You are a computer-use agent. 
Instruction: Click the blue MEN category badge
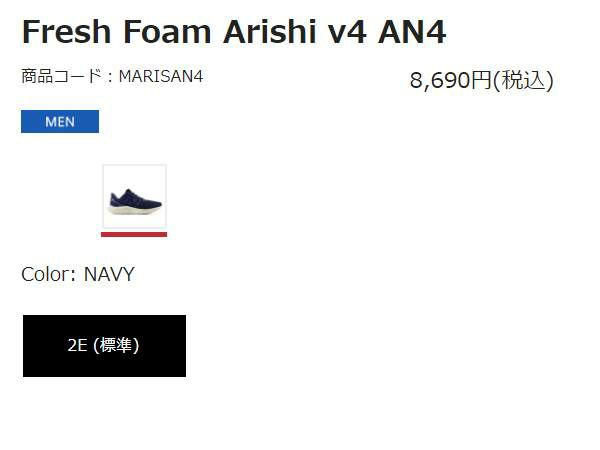click(x=60, y=122)
